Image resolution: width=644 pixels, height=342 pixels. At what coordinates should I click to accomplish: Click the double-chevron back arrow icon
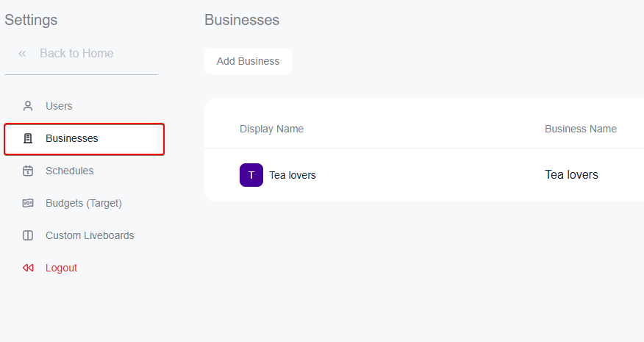click(22, 54)
